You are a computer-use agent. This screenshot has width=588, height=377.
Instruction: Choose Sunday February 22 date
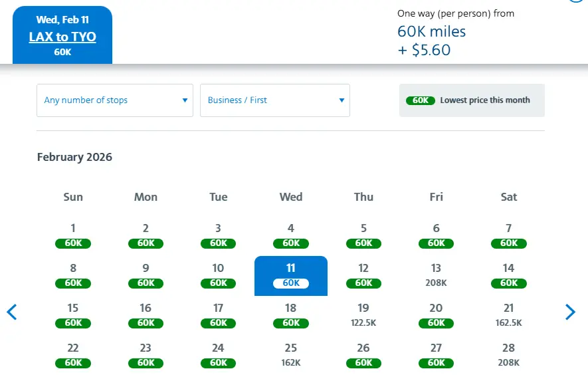coord(73,355)
